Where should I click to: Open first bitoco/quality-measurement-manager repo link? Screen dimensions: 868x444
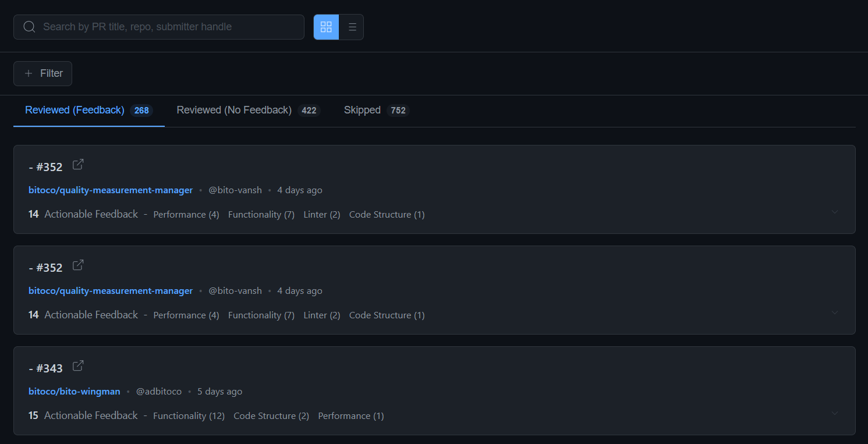pyautogui.click(x=111, y=190)
